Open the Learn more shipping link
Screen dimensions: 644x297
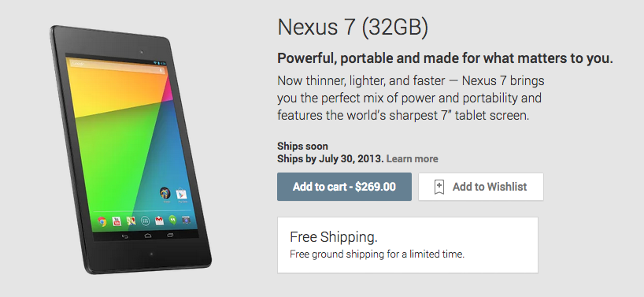point(413,159)
